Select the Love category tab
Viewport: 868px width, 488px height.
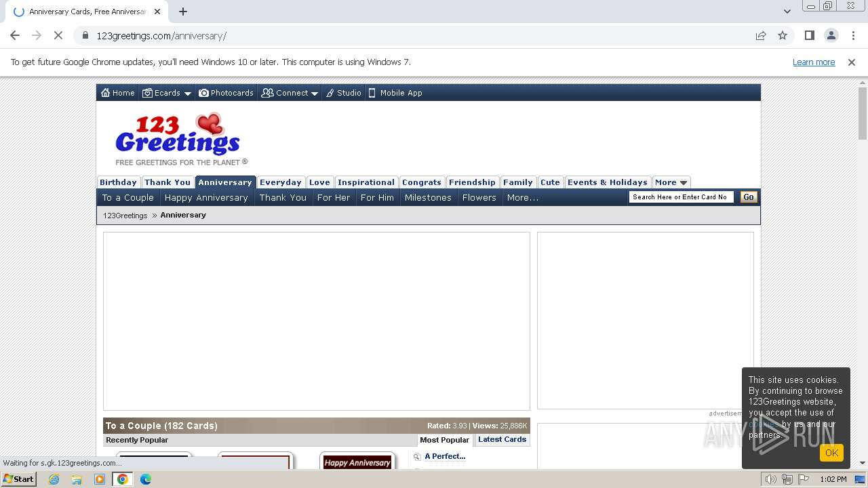coord(319,182)
